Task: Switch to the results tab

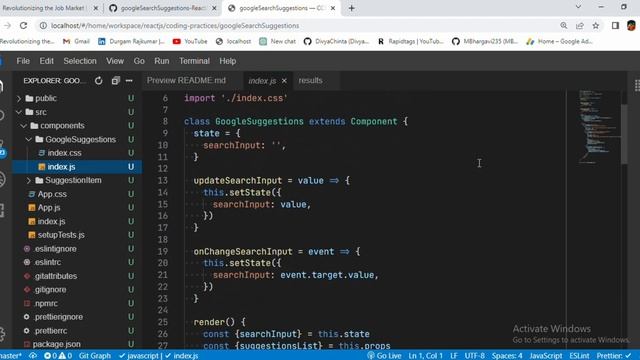Action: 310,80
